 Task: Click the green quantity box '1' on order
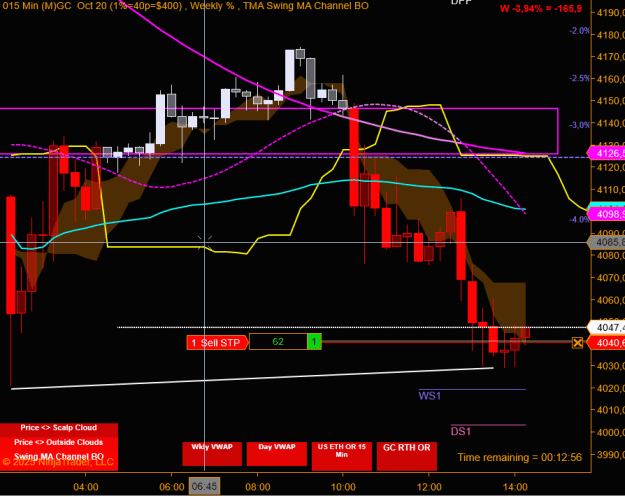click(314, 342)
